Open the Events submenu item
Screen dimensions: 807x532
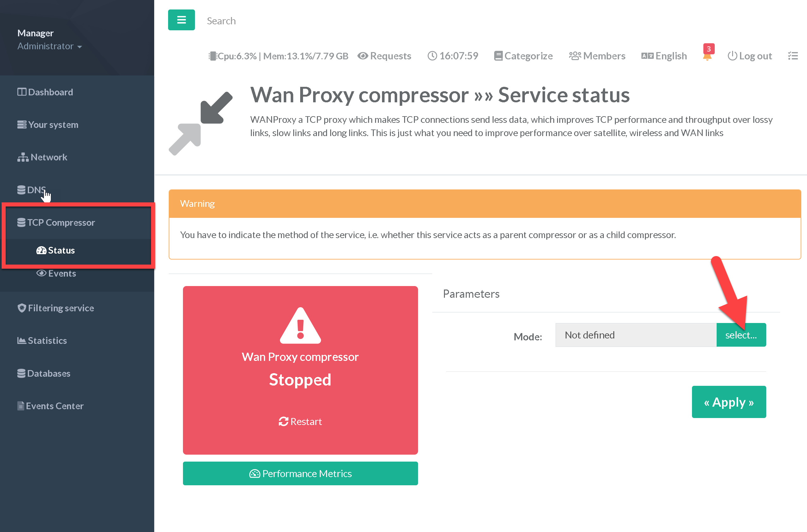(62, 273)
